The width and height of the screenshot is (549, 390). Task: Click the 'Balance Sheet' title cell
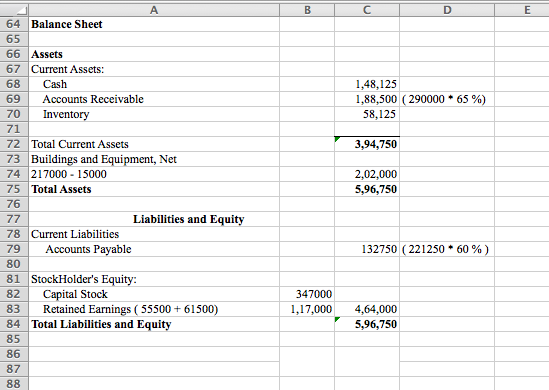coord(154,24)
